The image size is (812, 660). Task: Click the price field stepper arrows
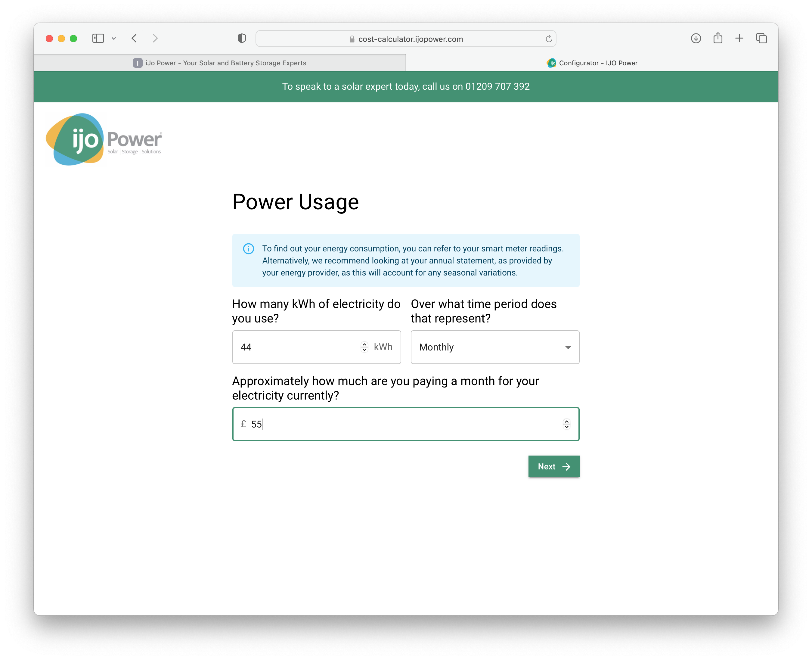pos(566,424)
